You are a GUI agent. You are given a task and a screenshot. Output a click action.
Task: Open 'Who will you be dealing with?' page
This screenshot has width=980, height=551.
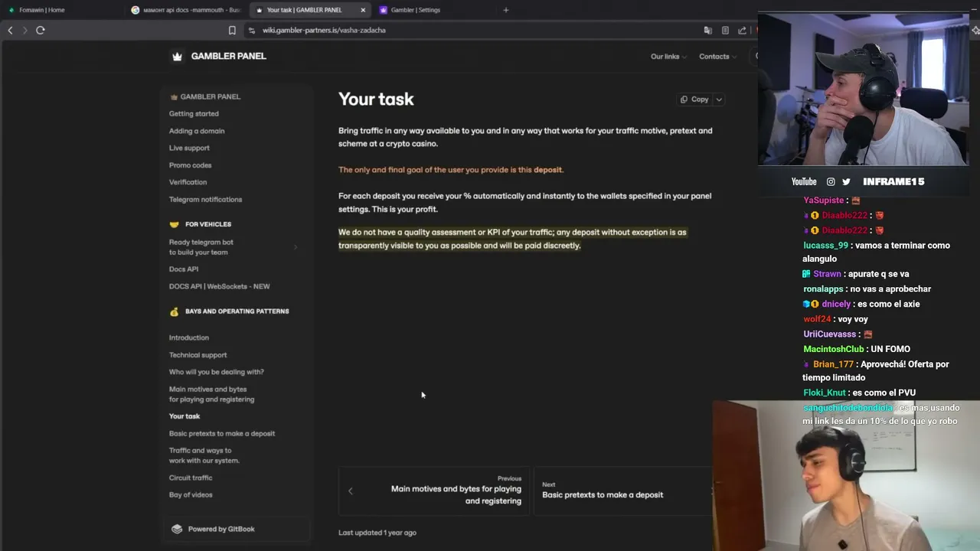pos(216,372)
